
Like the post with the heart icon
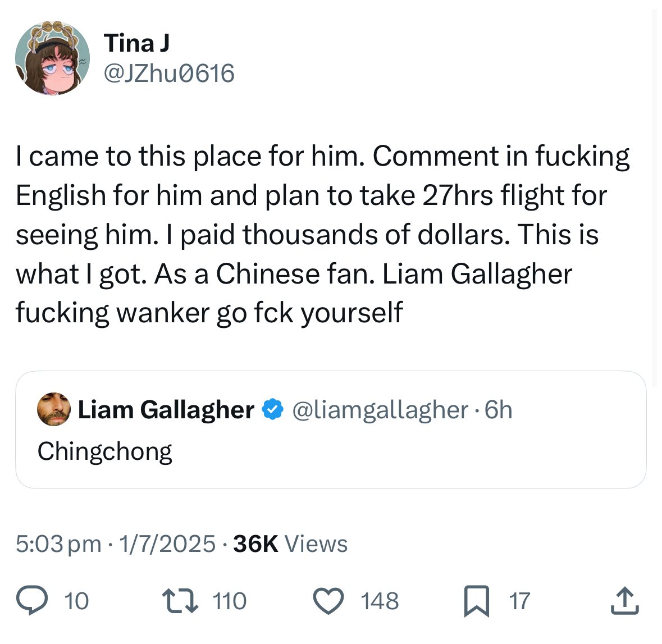click(x=328, y=601)
